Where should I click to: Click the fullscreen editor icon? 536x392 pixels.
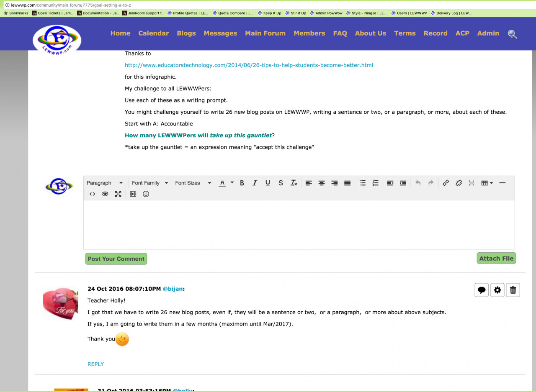coord(118,194)
